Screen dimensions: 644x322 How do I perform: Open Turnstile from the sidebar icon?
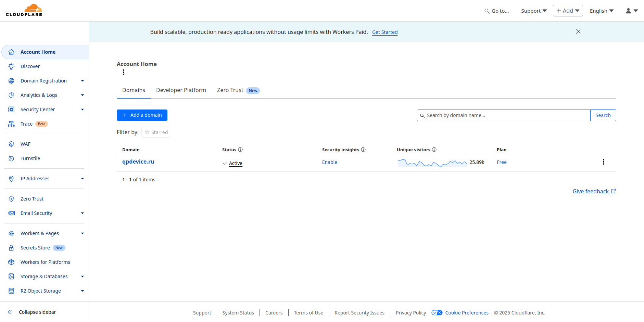click(x=11, y=158)
